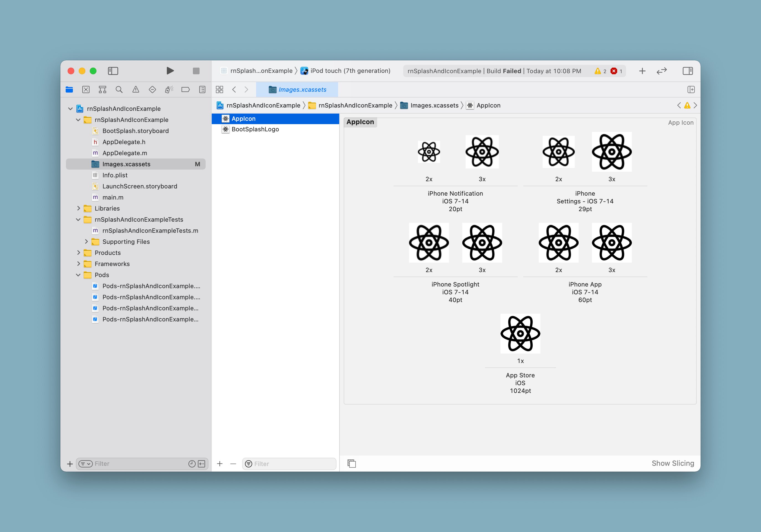Stop the running build
The height and width of the screenshot is (532, 761).
[196, 71]
